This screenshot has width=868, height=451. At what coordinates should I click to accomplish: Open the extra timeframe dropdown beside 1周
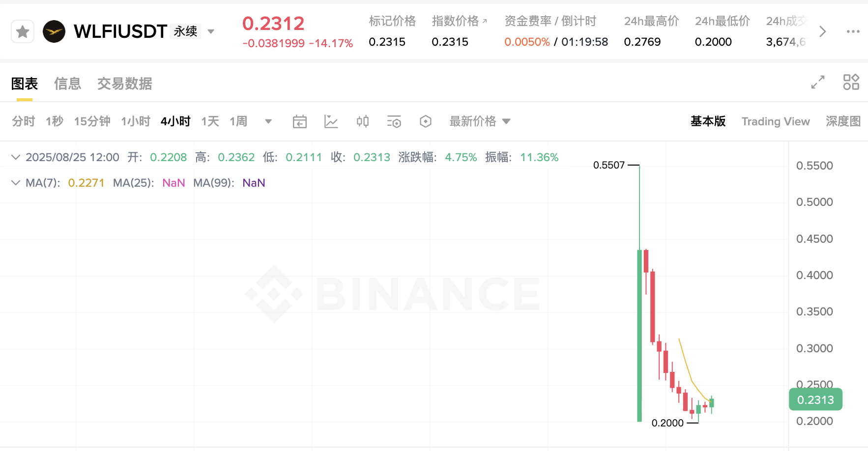268,121
